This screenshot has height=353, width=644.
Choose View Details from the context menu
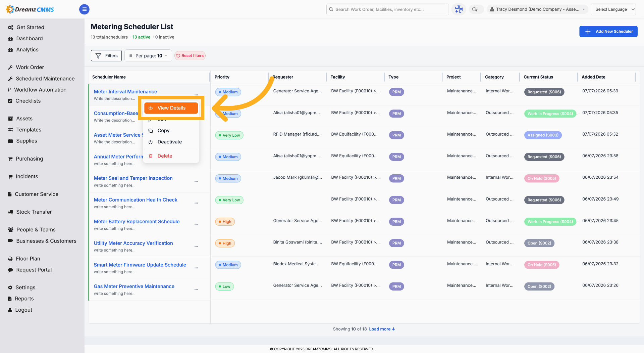(171, 108)
